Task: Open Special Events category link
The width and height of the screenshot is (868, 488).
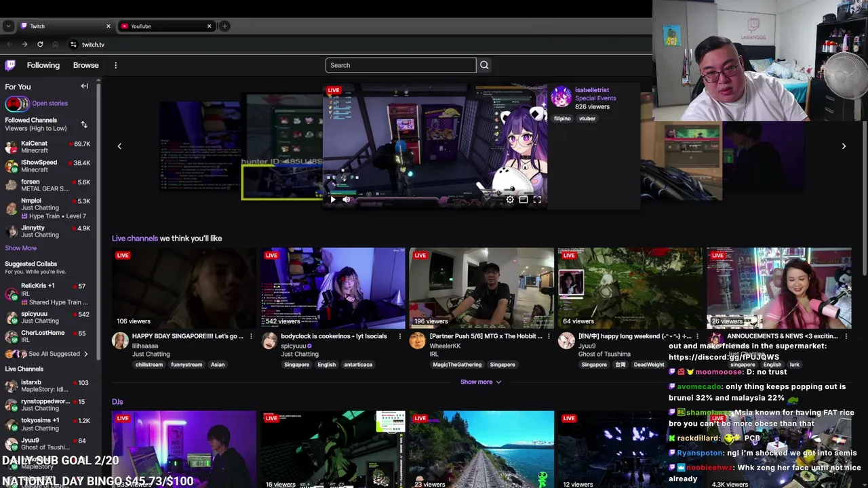Action: (595, 98)
